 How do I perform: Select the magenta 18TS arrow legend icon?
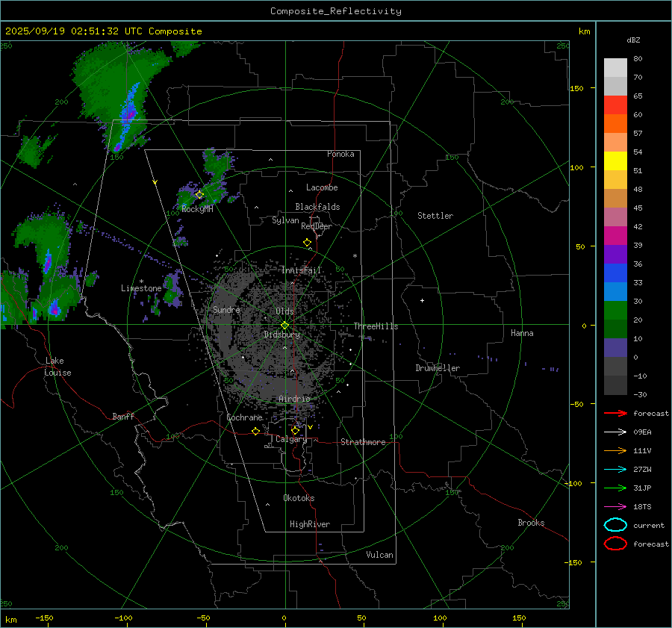[x=615, y=506]
